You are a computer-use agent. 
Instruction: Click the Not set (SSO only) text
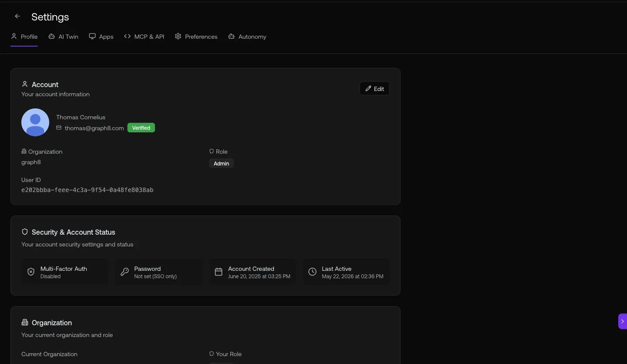155,276
